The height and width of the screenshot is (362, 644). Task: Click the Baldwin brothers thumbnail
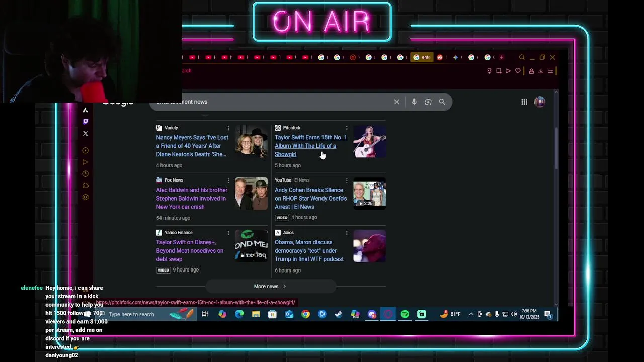pos(251,194)
